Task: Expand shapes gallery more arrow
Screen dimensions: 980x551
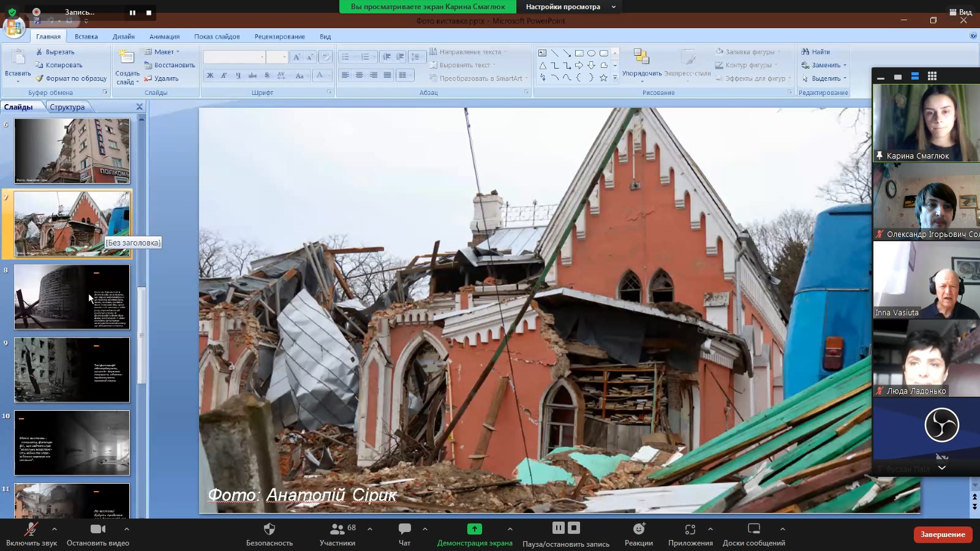Action: 615,78
